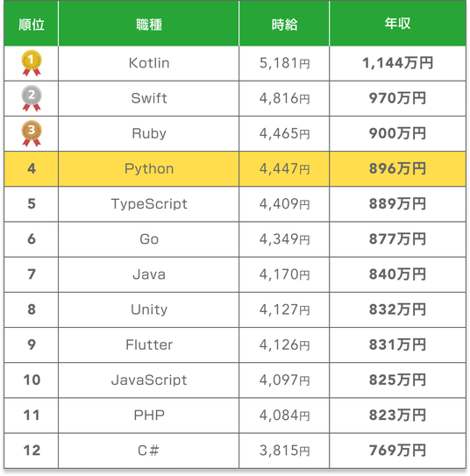The width and height of the screenshot is (470, 476).
Task: Click the Flutter language cell
Action: click(x=149, y=345)
